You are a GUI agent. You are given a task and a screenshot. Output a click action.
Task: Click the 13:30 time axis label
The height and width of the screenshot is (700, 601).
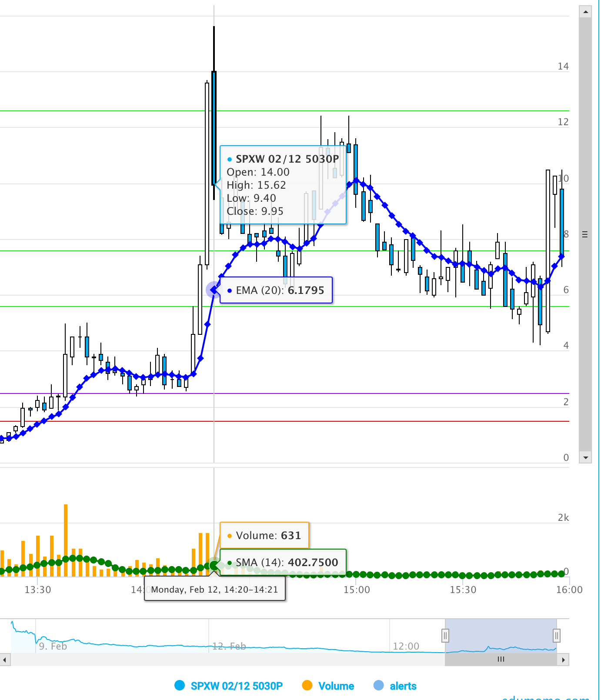pos(38,590)
